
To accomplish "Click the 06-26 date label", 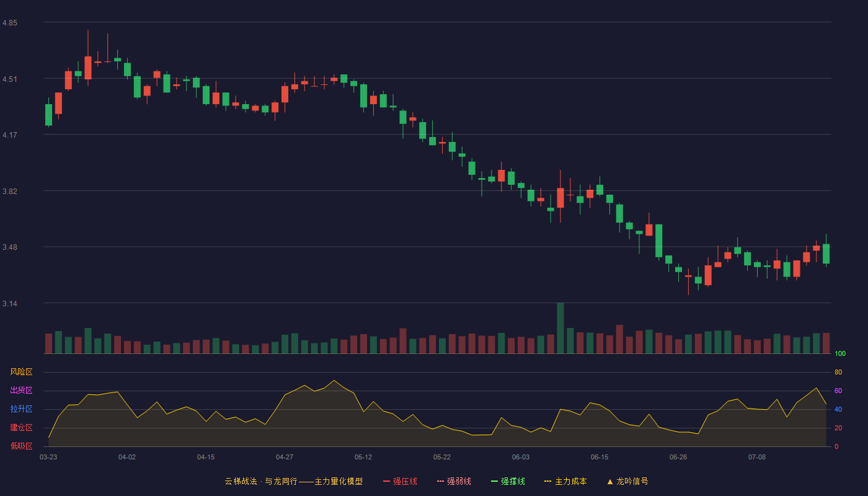I will coord(678,457).
